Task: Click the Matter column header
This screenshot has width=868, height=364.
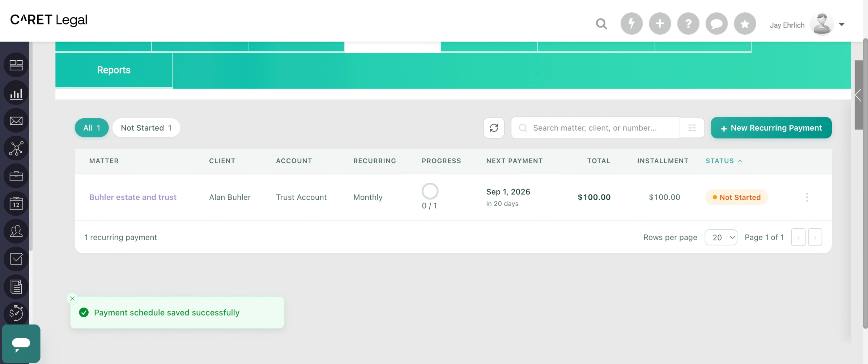Action: [104, 161]
